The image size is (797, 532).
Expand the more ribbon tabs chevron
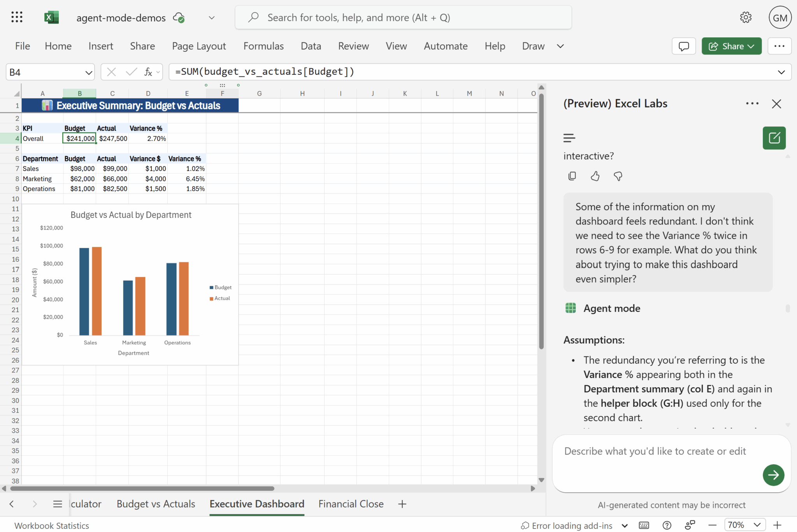click(x=560, y=46)
